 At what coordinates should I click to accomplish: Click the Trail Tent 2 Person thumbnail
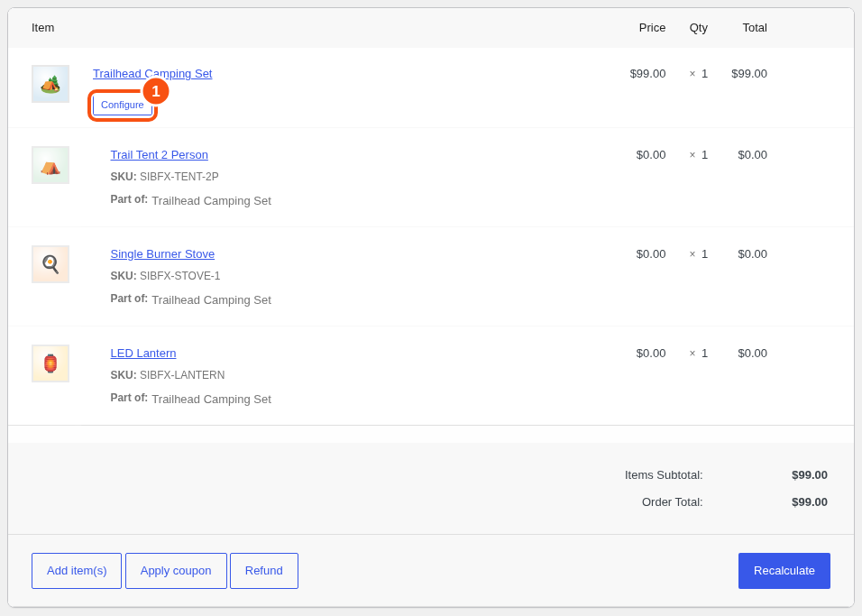point(50,165)
